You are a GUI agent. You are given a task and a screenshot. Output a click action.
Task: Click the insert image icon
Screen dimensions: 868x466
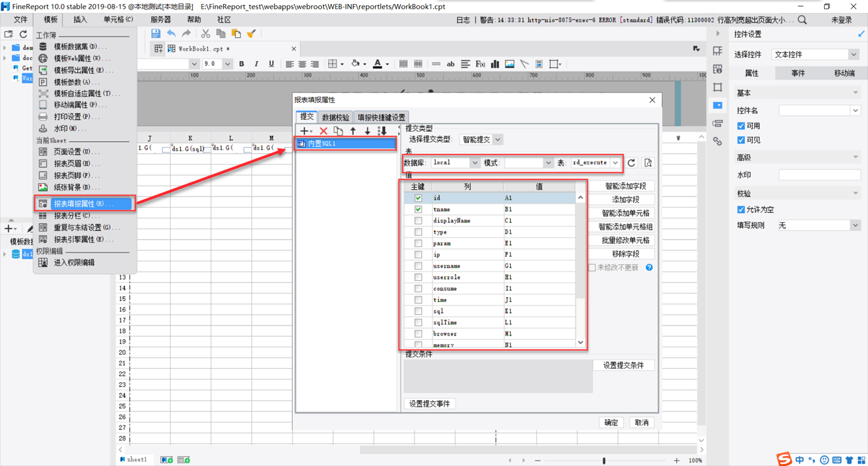click(509, 64)
